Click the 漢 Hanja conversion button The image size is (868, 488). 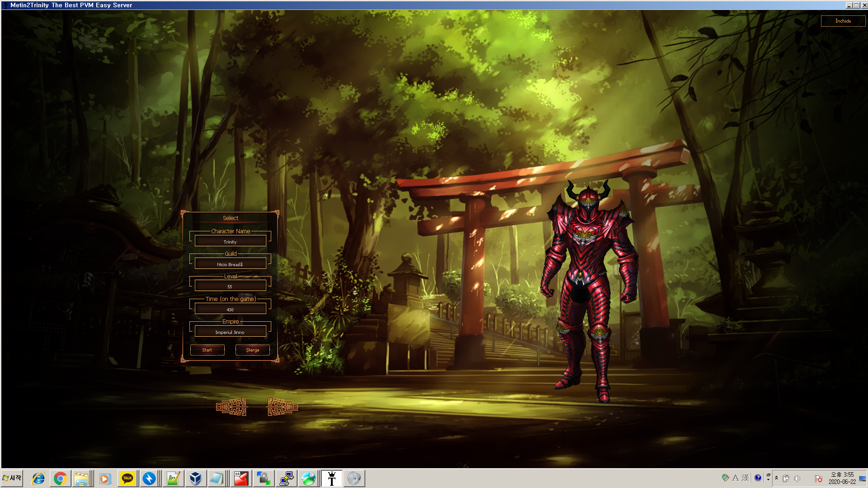(x=745, y=478)
